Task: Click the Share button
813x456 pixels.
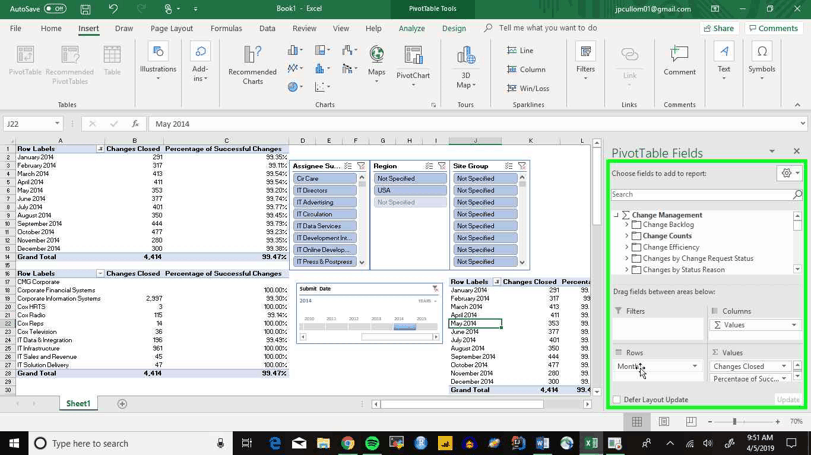Action: pos(719,29)
